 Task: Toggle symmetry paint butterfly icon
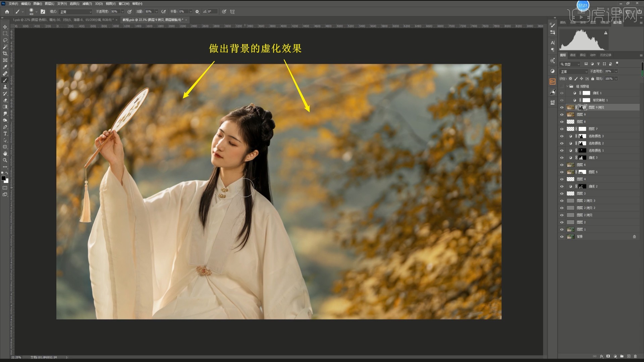[x=232, y=11]
